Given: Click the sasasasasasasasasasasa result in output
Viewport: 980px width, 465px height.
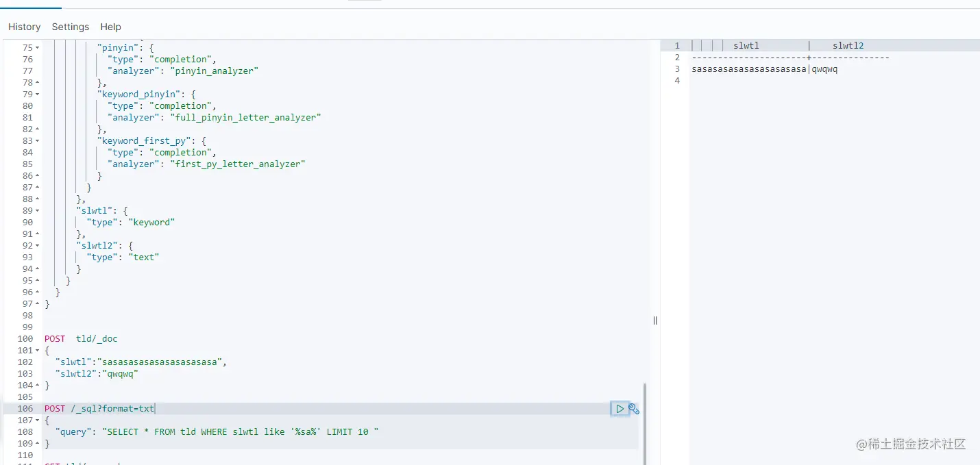Looking at the screenshot, I should click(749, 69).
